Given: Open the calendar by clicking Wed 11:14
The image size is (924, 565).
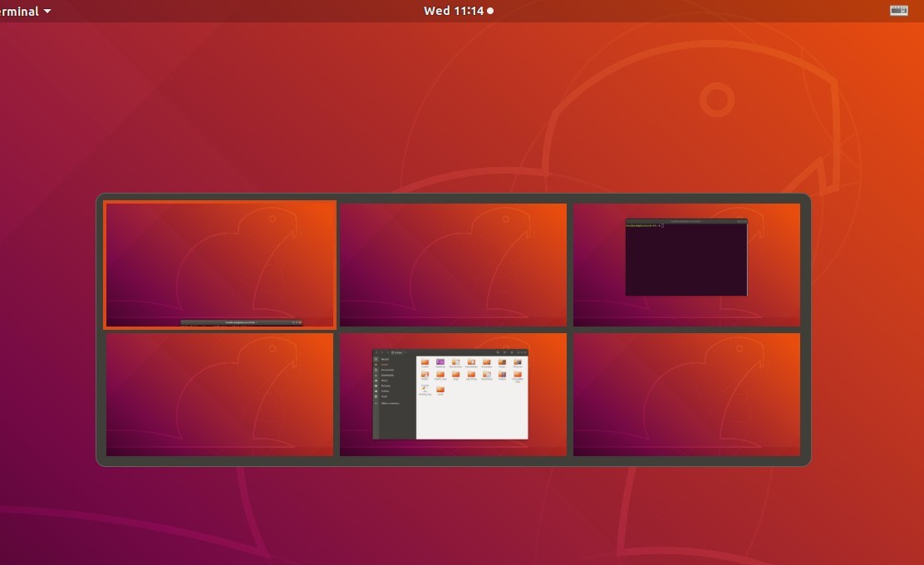Looking at the screenshot, I should (x=457, y=11).
